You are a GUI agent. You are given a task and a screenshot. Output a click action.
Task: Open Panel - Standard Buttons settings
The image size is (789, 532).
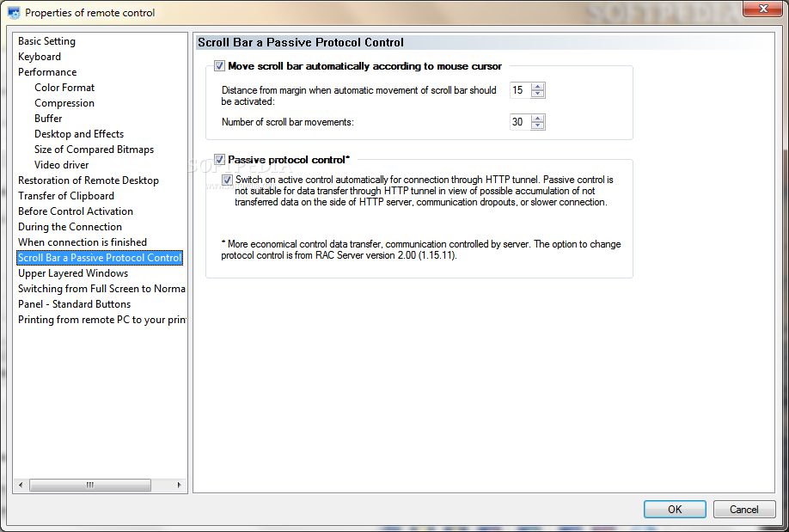click(75, 304)
